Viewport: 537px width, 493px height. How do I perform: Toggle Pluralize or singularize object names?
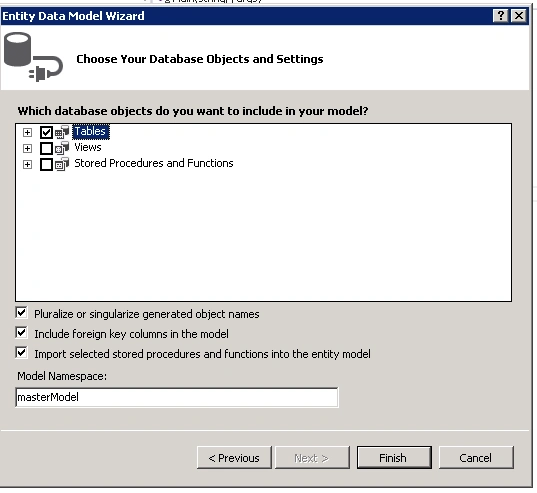22,313
